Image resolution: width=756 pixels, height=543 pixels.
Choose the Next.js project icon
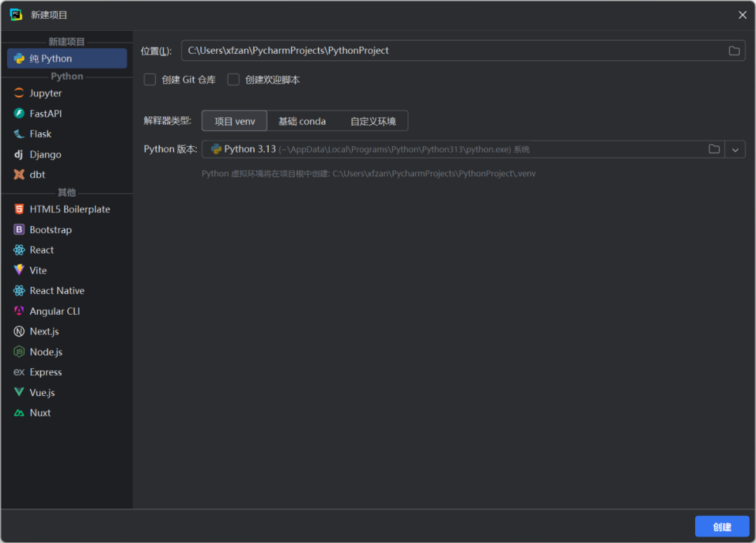pyautogui.click(x=20, y=332)
